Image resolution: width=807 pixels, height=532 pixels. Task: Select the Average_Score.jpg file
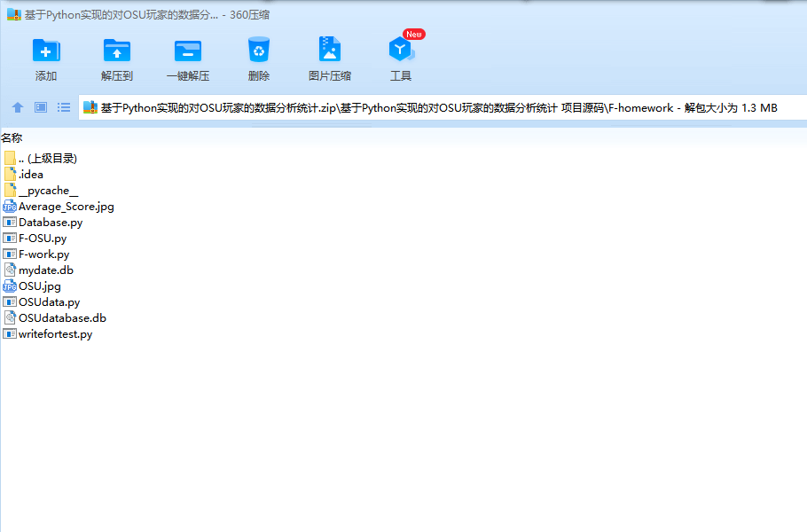click(x=59, y=207)
